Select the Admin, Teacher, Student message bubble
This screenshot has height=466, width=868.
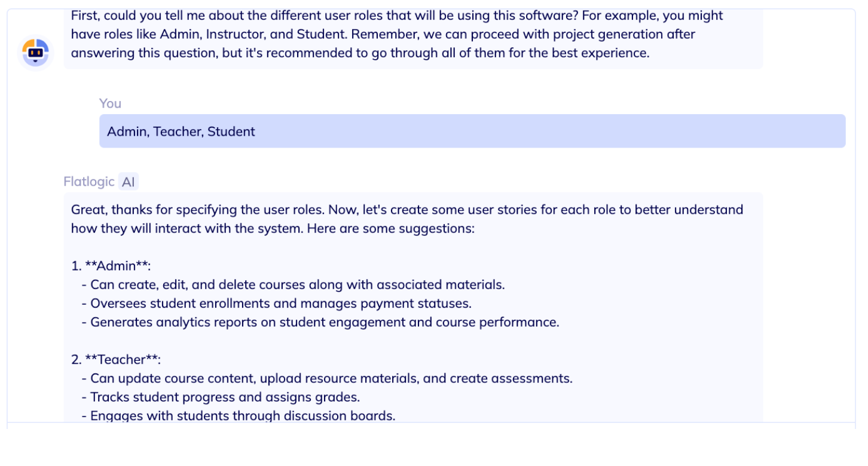pos(472,131)
